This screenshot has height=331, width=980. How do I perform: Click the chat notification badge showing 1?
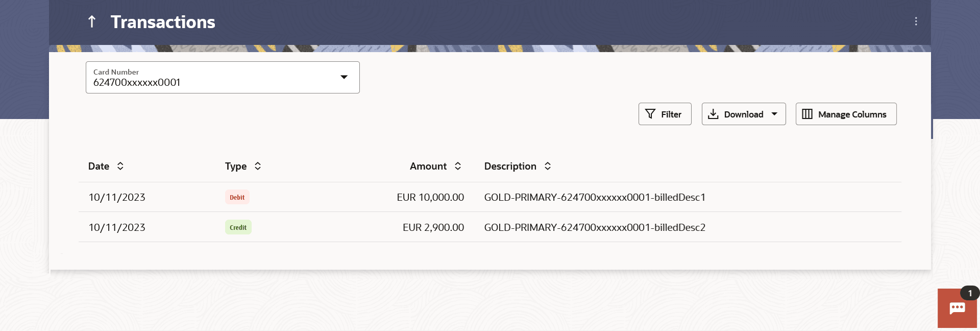[970, 293]
